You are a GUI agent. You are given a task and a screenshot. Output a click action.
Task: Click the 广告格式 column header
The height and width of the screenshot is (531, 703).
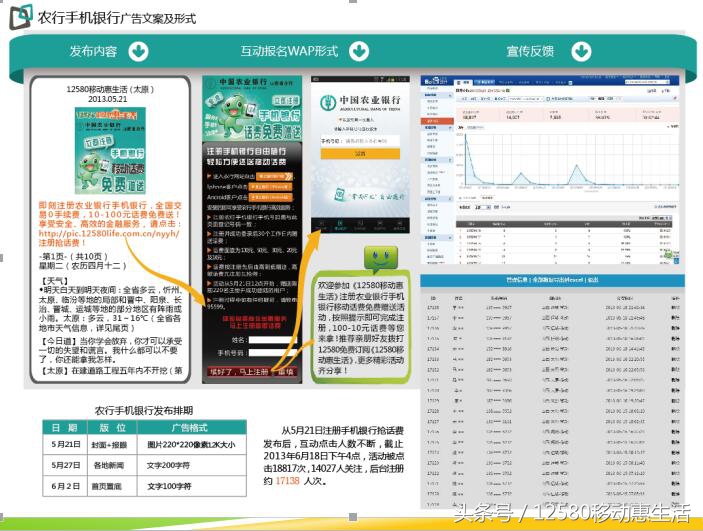(x=190, y=427)
